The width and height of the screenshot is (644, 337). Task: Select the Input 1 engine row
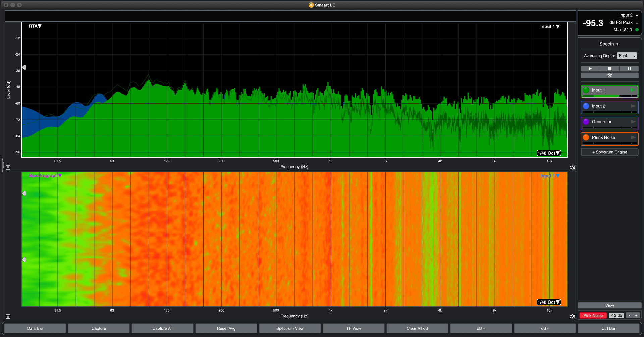pyautogui.click(x=609, y=91)
